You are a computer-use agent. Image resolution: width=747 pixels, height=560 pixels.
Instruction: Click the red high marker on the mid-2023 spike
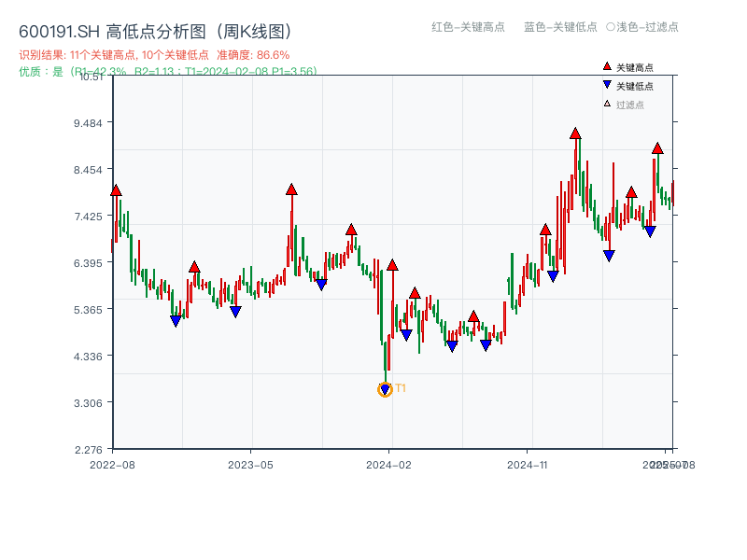[x=290, y=189]
